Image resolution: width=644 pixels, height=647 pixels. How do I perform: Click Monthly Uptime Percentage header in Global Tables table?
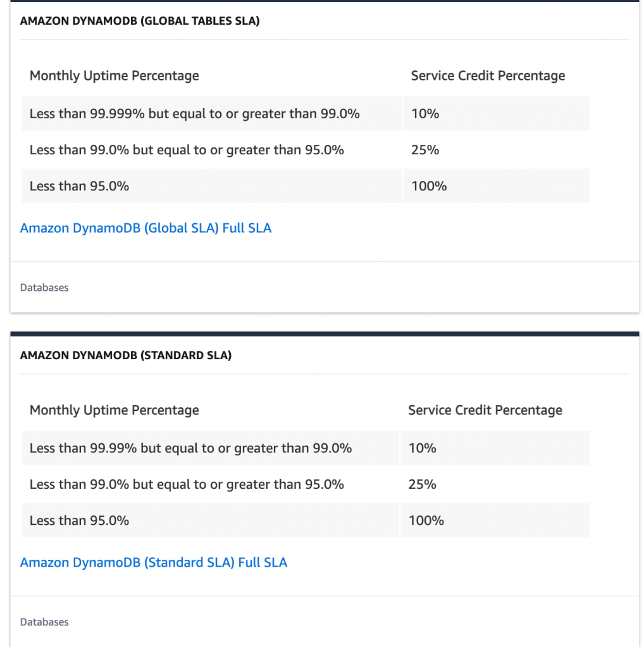click(115, 76)
